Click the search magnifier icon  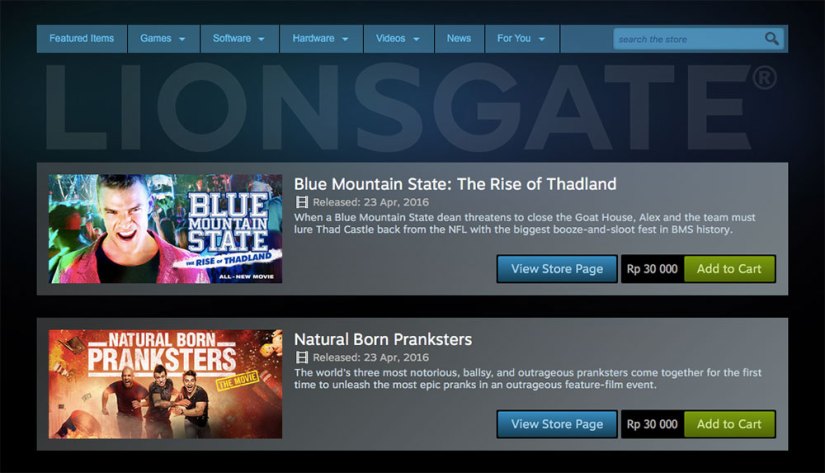click(771, 38)
